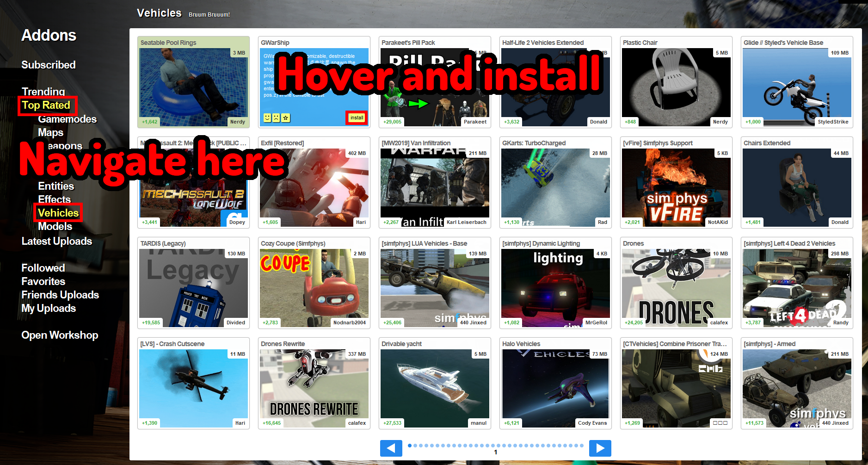Open the [simfphys] - Armed addon
This screenshot has height=465, width=868.
point(797,383)
